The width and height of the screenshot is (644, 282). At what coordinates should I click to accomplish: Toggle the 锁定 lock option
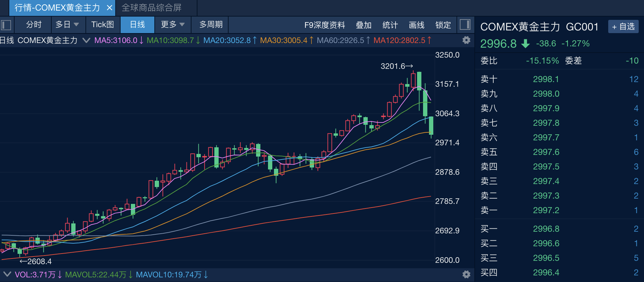coord(443,25)
